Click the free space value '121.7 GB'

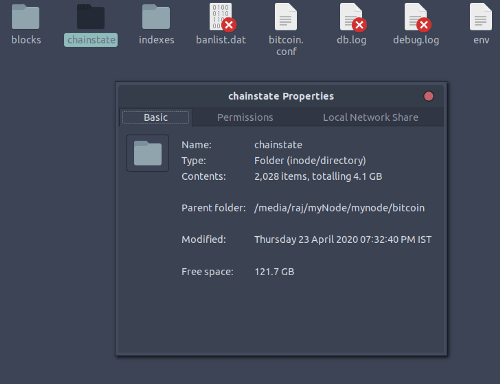point(274,272)
